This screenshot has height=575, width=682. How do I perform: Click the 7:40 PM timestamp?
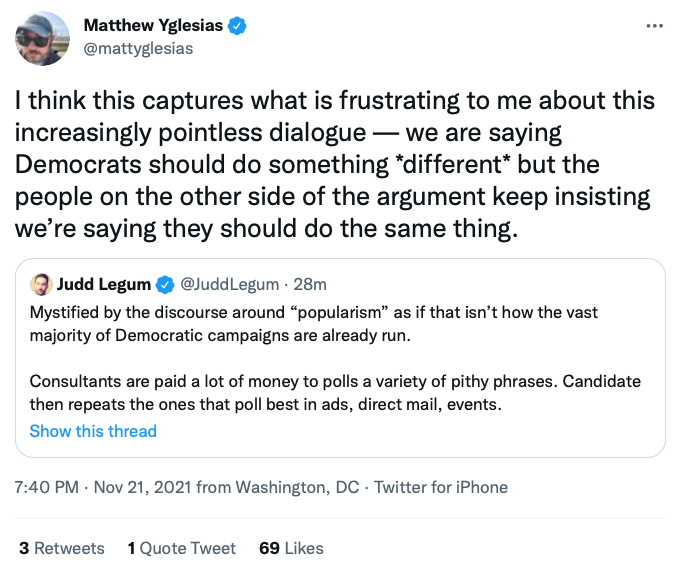click(x=47, y=487)
